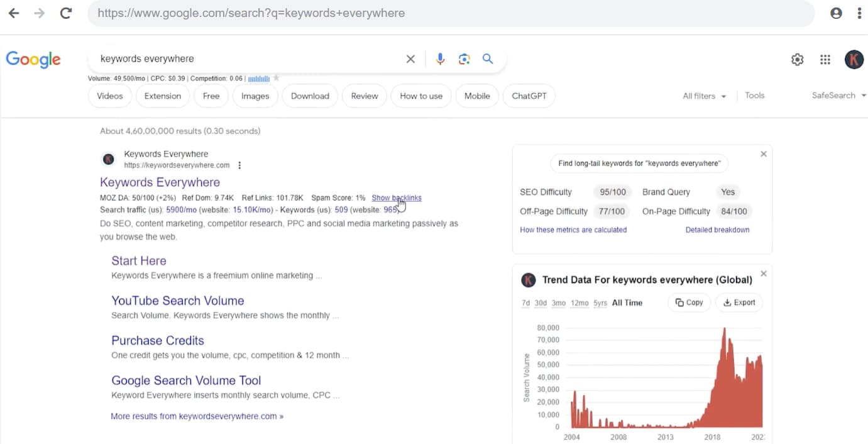Select the How to use chip
Screen dimensions: 868x444
pos(421,96)
